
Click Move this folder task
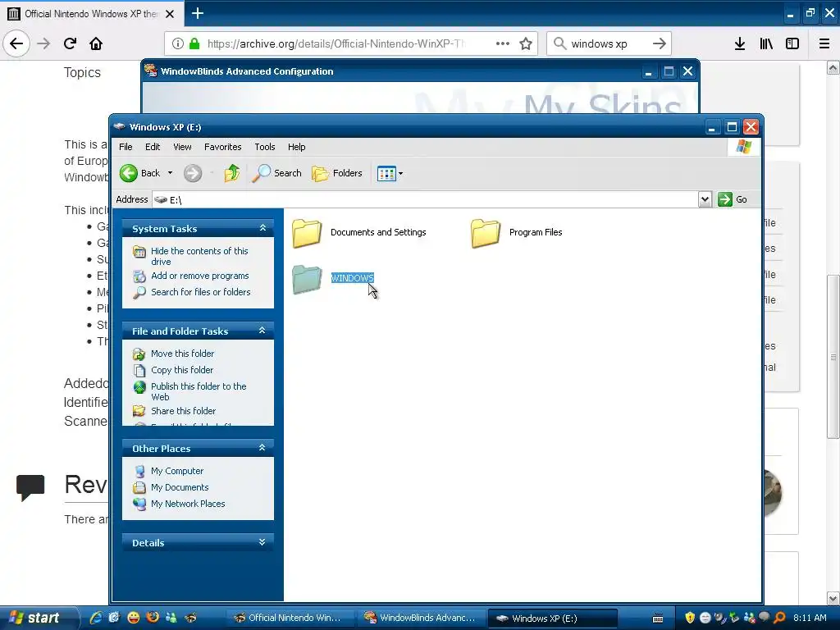click(x=182, y=354)
